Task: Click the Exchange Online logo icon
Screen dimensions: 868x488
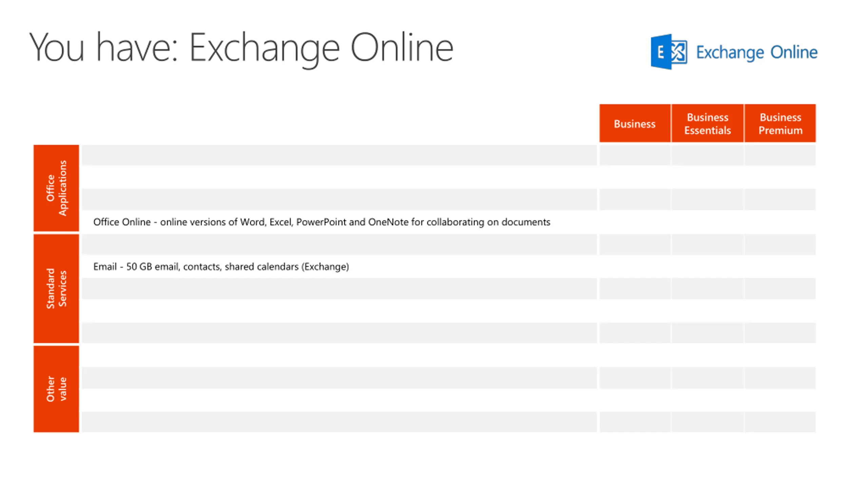Action: [669, 52]
